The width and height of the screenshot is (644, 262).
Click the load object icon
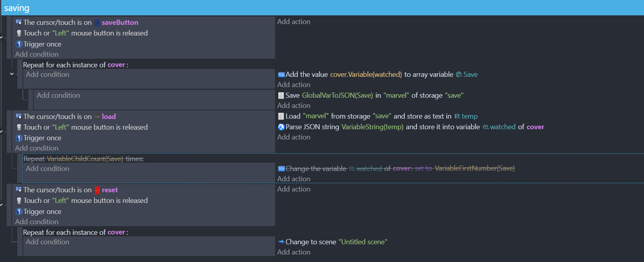tap(97, 117)
